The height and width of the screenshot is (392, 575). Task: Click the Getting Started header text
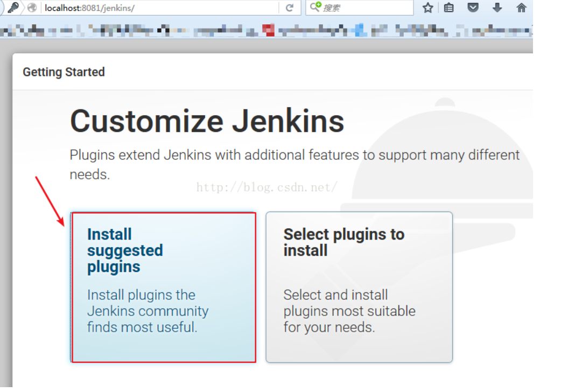[64, 72]
